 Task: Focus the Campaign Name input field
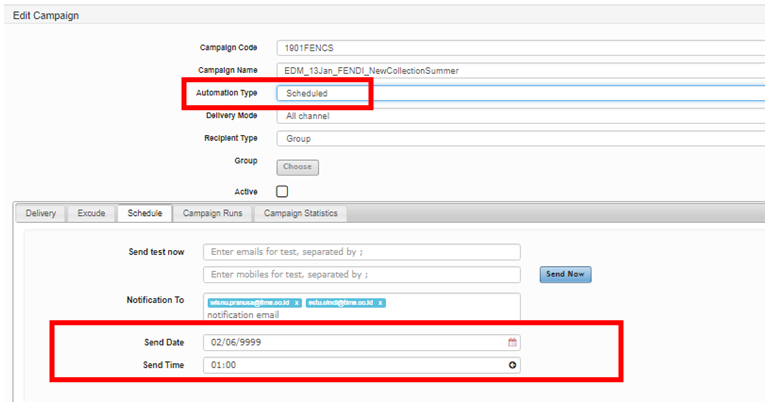[520, 70]
